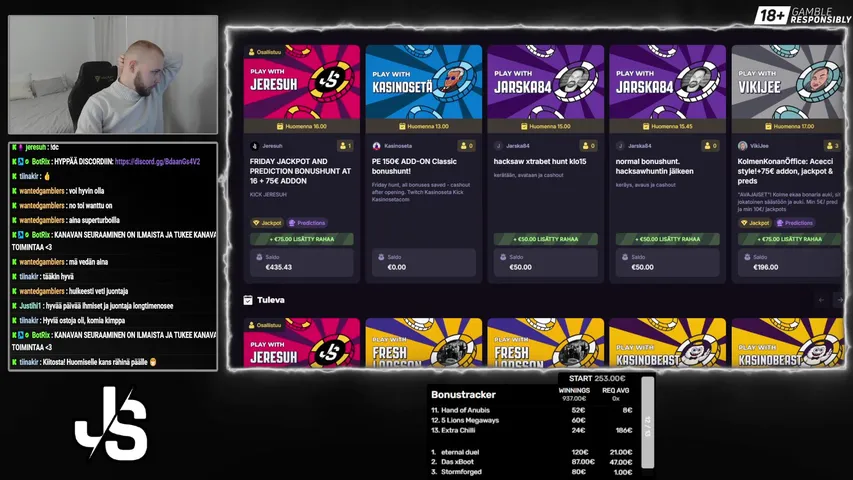Open the Play with Jeresuh banner in the Tuleva row

301,342
